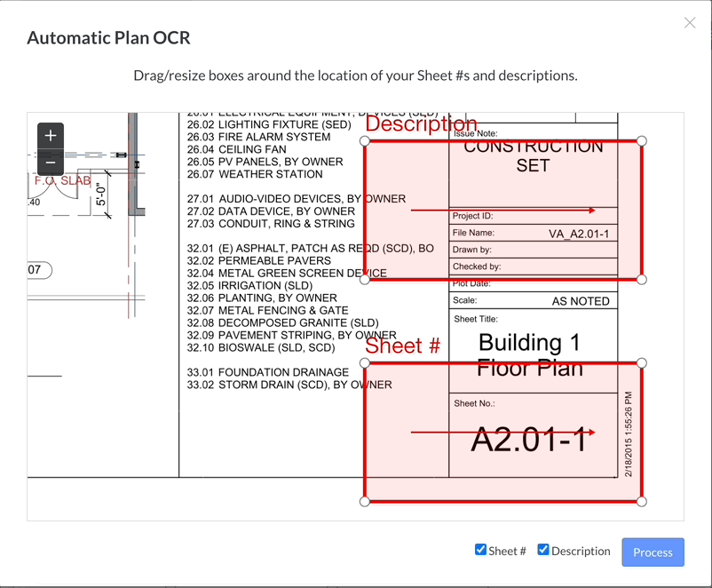Zoom out with the minus button
The height and width of the screenshot is (588, 712).
coord(51,163)
